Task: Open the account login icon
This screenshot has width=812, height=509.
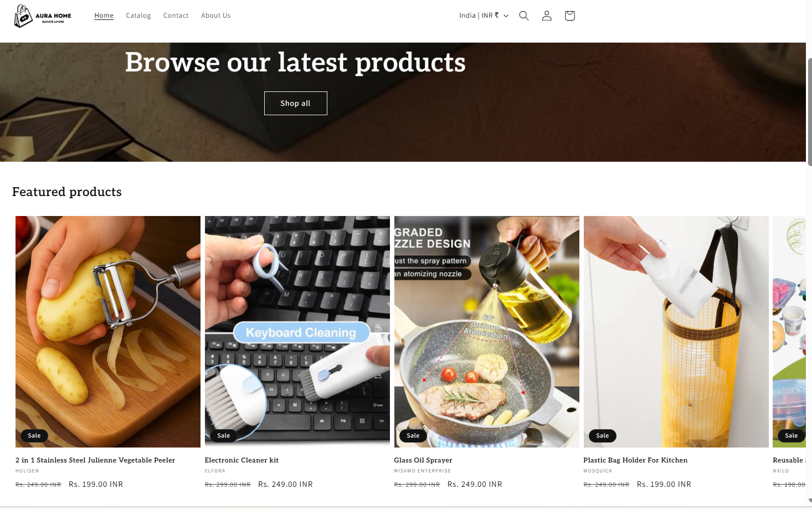Action: tap(547, 16)
